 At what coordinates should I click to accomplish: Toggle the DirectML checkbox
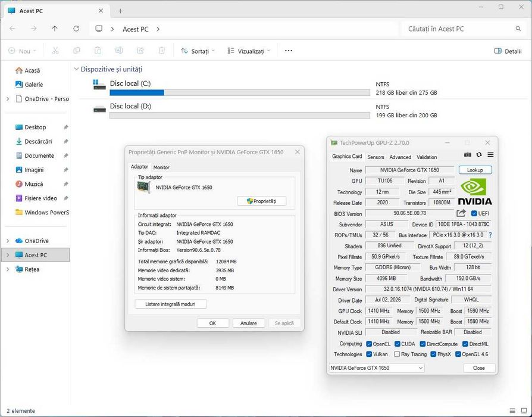[465, 344]
